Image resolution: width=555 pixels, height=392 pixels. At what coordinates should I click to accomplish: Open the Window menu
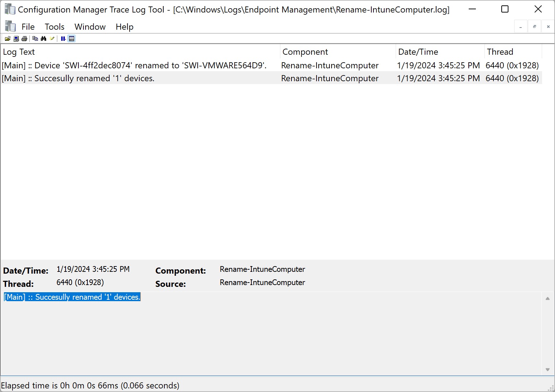point(90,26)
